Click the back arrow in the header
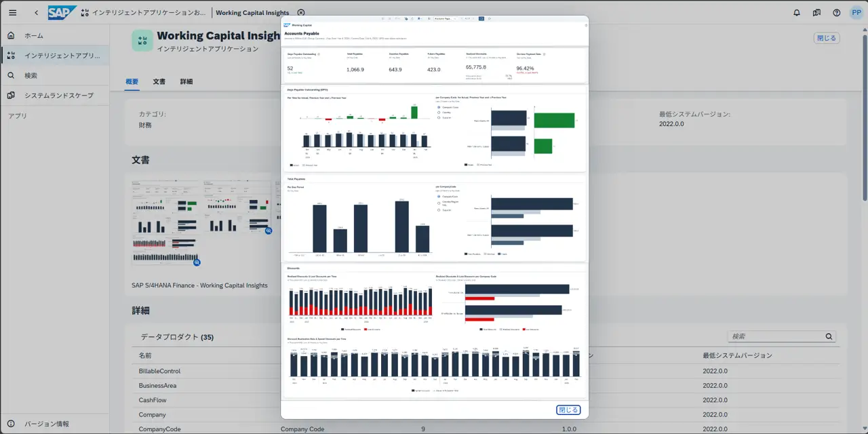 click(x=36, y=12)
